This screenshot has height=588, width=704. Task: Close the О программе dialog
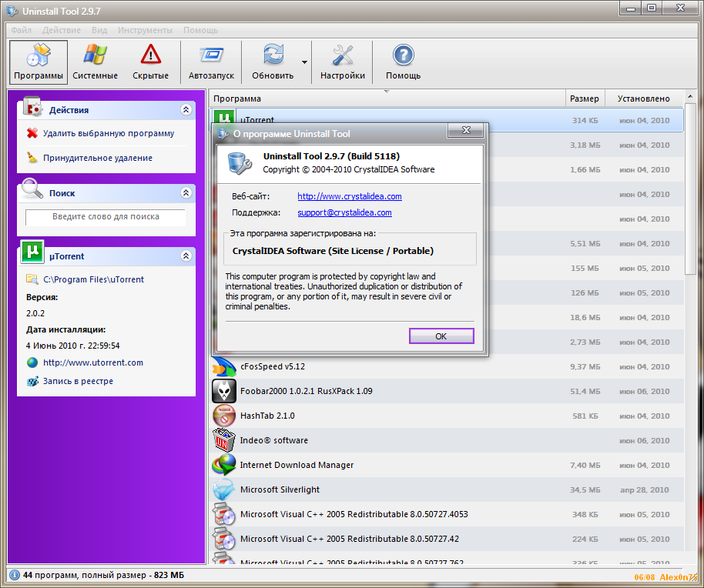tap(466, 130)
